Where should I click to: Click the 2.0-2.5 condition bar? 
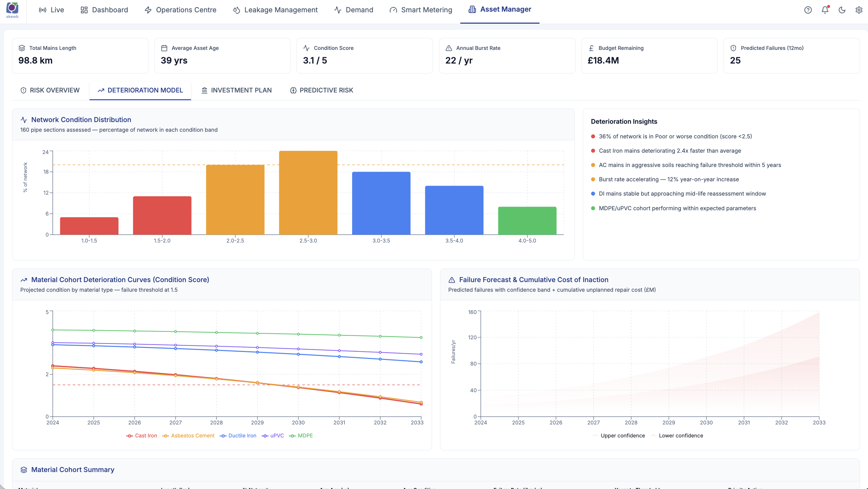[x=235, y=200]
